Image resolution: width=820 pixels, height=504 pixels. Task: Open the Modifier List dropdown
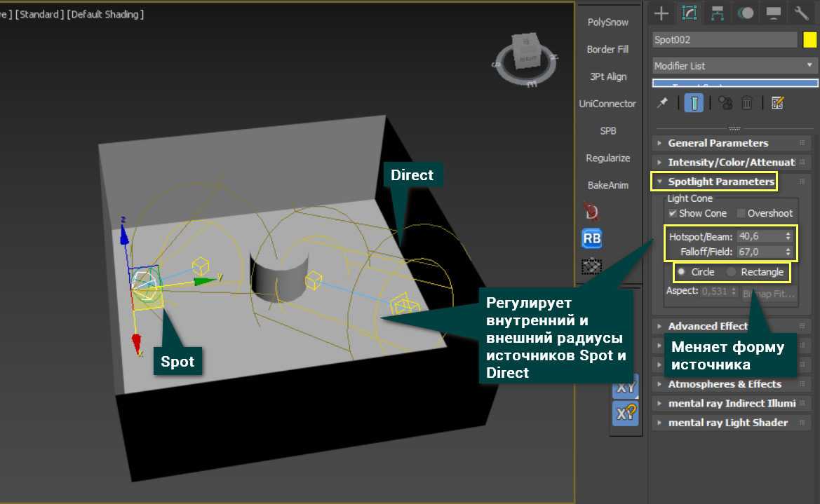tap(734, 65)
